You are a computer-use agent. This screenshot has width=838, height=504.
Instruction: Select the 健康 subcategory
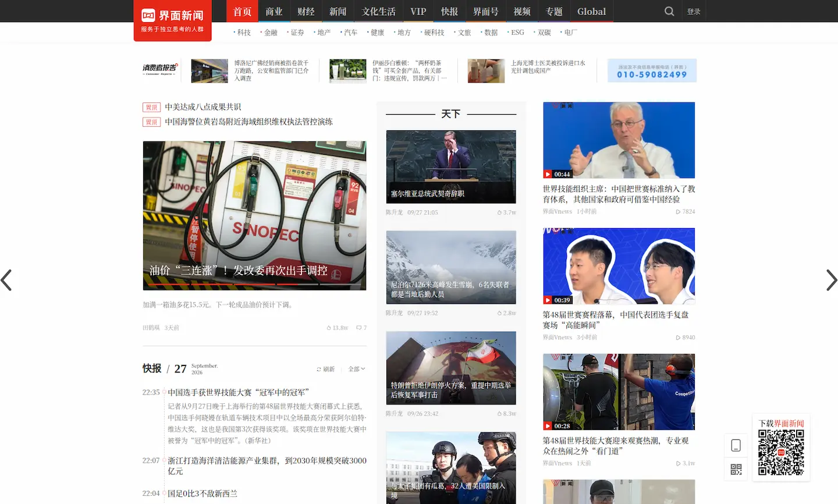[378, 33]
